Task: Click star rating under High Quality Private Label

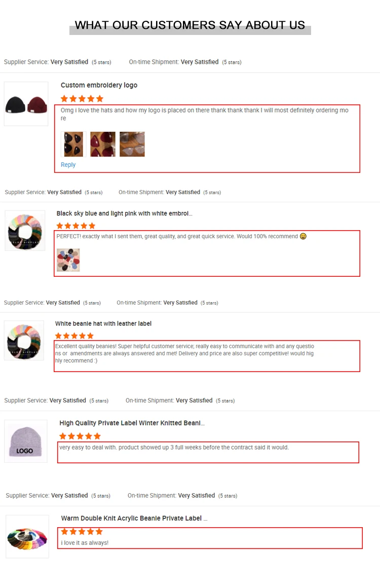Action: [80, 436]
